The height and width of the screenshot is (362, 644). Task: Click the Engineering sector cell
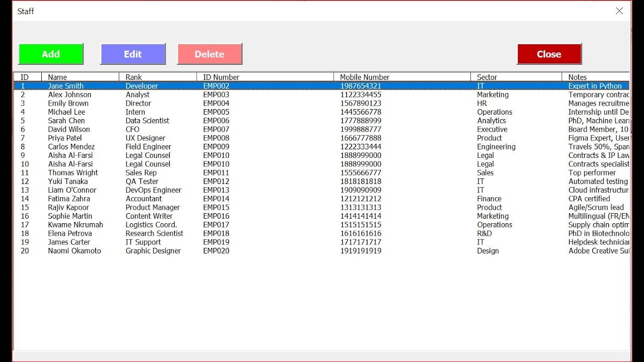(497, 147)
